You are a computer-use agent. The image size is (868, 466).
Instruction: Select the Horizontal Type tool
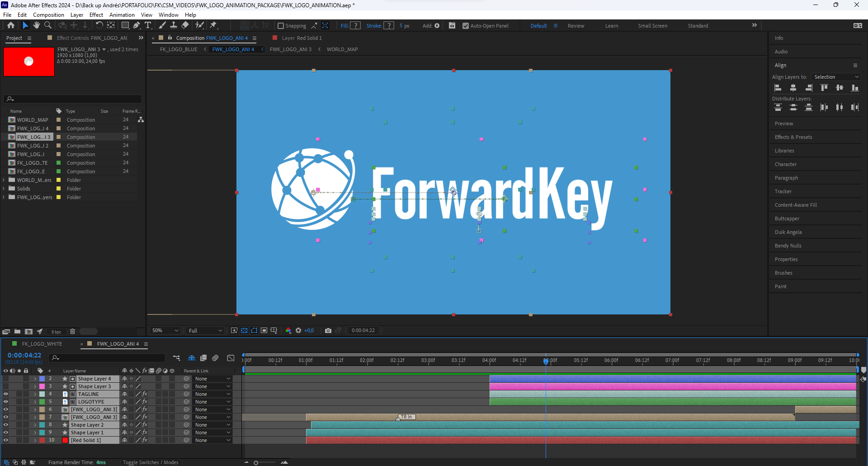click(148, 25)
